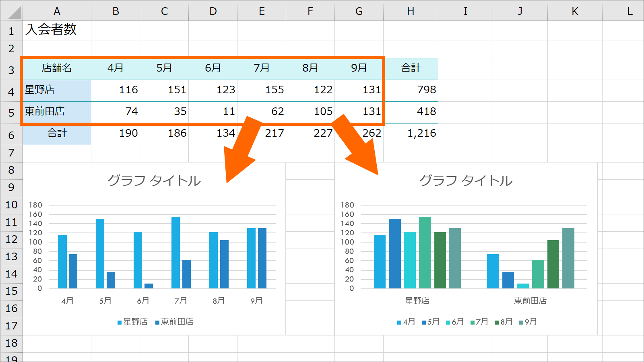Viewport: 644px width, 362px height.
Task: Click cell containing 186
Action: [x=164, y=134]
